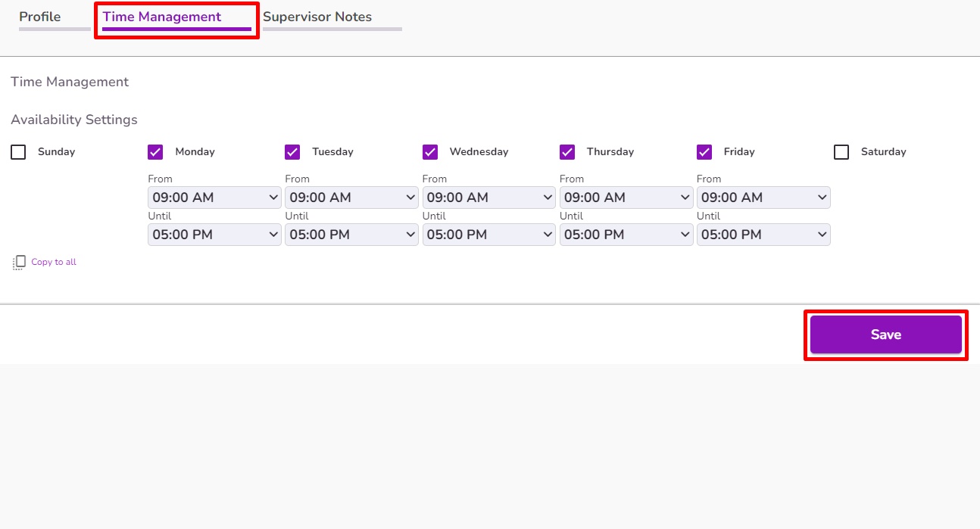Image resolution: width=980 pixels, height=529 pixels.
Task: Select the Time Management tab
Action: (x=161, y=16)
